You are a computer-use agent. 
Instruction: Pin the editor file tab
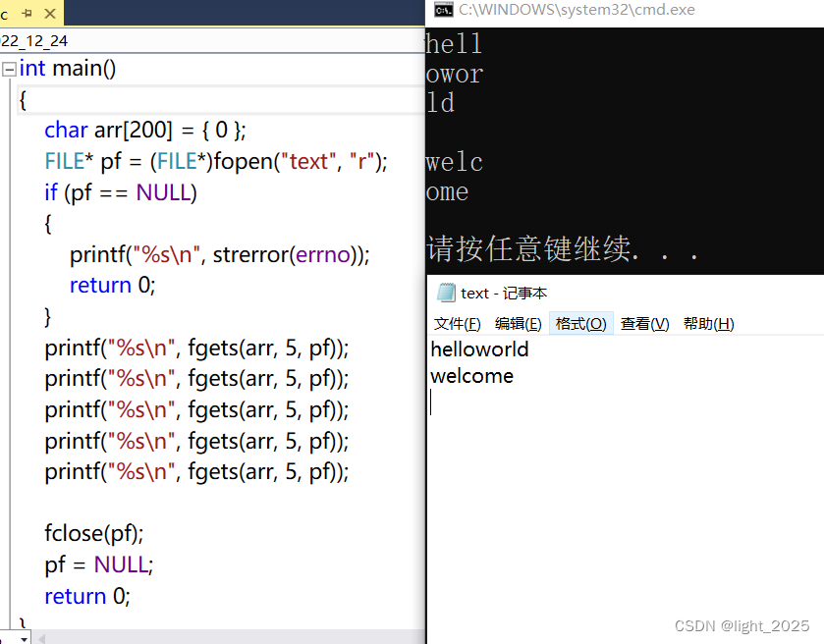pos(27,14)
